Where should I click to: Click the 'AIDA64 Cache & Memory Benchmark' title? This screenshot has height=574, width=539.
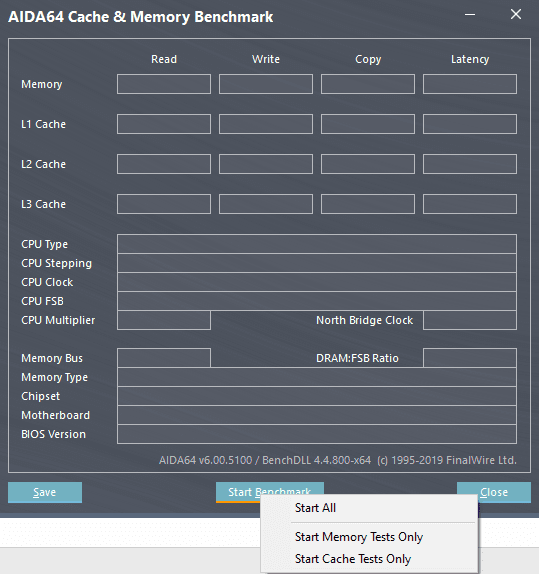coord(141,17)
